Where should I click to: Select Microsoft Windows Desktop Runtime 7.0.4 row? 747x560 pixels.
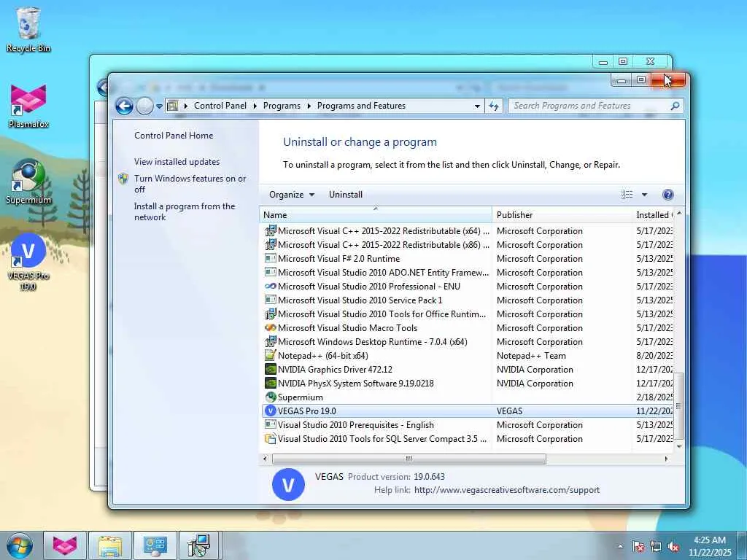pos(467,341)
